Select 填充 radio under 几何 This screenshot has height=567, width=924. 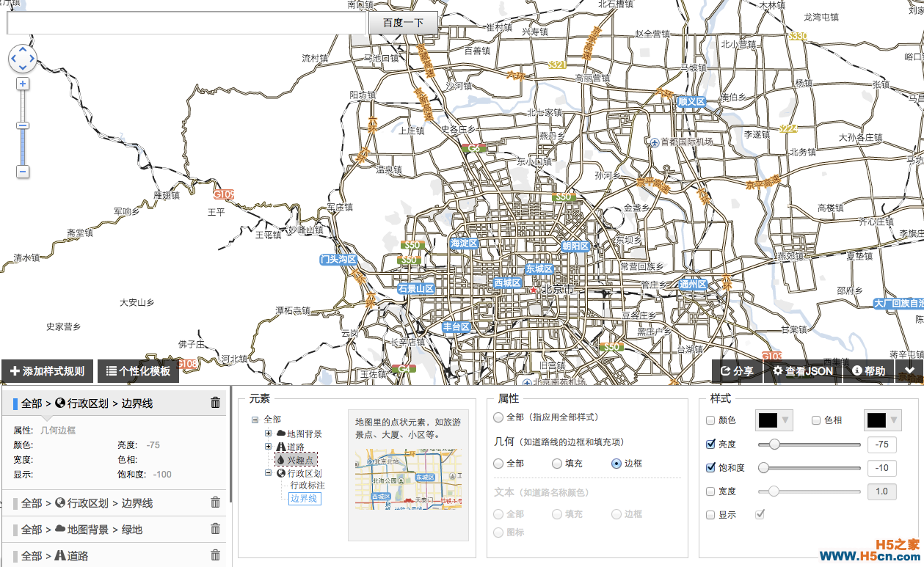pos(557,464)
